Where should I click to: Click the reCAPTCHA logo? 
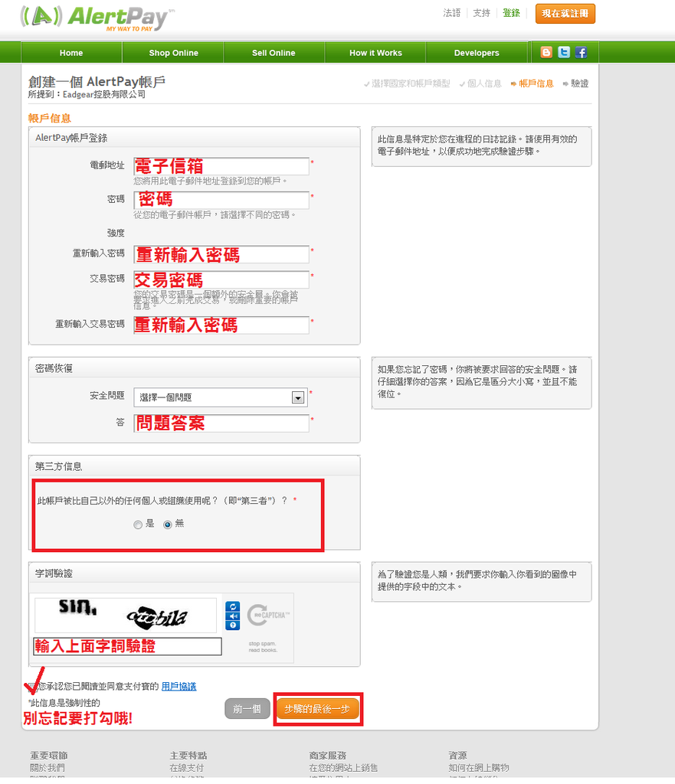click(268, 616)
